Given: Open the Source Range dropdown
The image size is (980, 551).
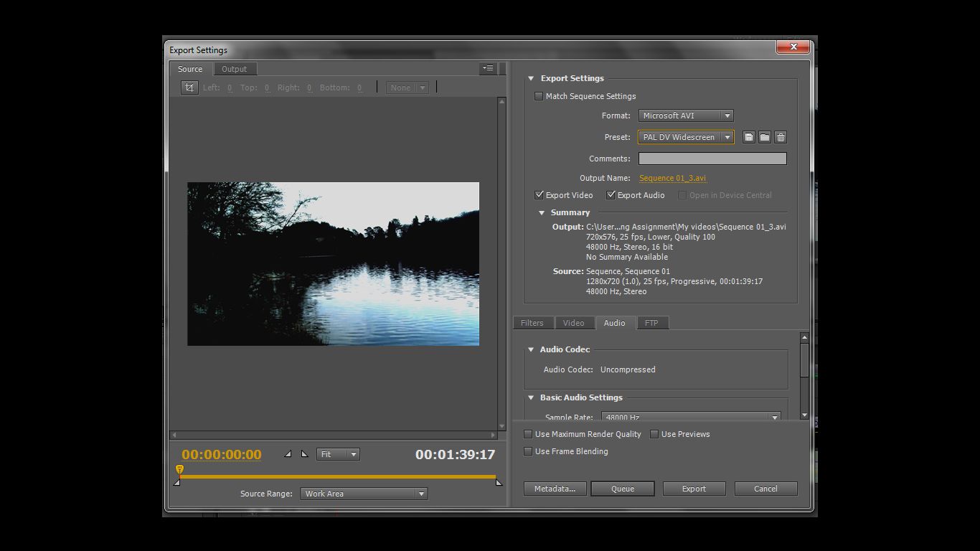Looking at the screenshot, I should pyautogui.click(x=364, y=494).
